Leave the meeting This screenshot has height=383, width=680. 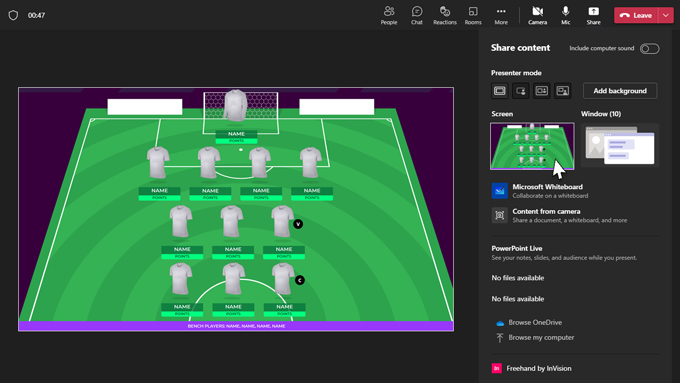pos(636,15)
